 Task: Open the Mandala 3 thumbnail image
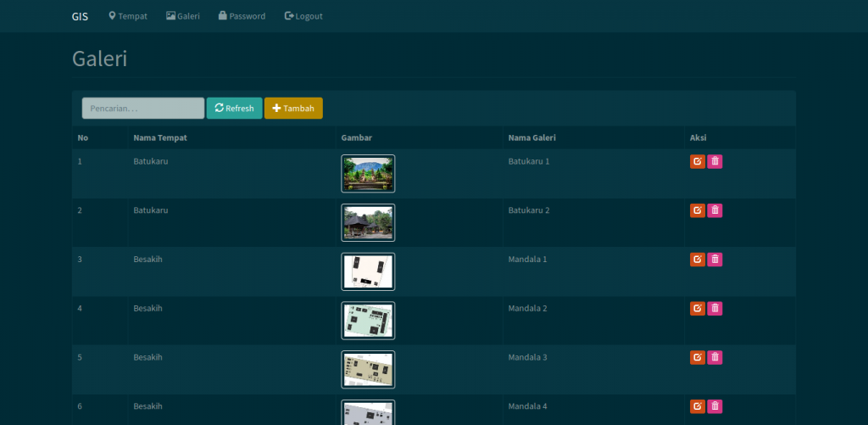coord(368,370)
